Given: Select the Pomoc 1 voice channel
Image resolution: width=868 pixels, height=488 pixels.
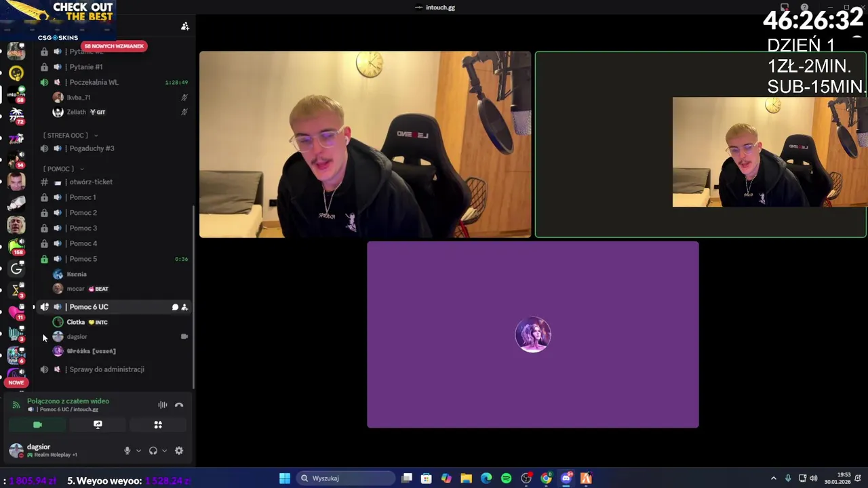Looking at the screenshot, I should point(114,197).
